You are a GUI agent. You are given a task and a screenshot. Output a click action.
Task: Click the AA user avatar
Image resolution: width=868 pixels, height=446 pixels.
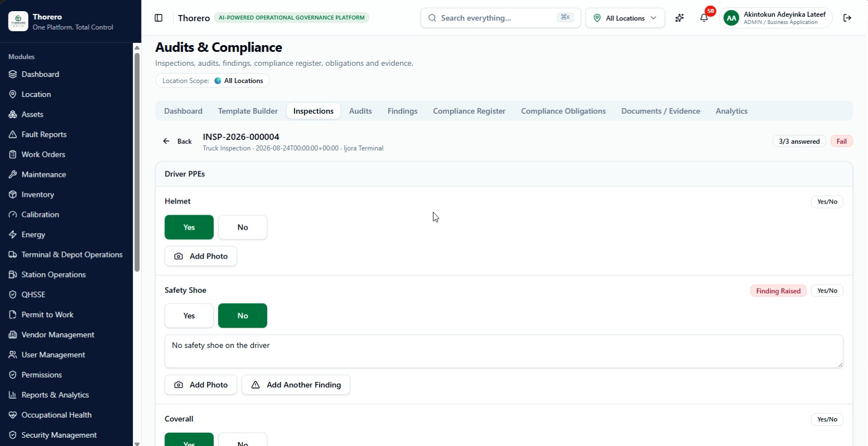[731, 18]
